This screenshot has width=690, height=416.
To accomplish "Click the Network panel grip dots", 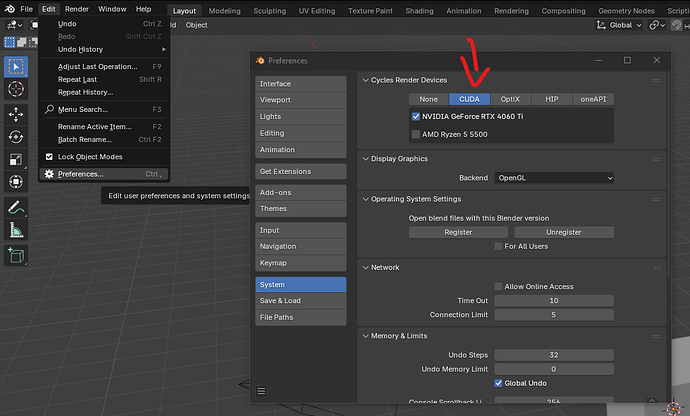I will tap(657, 268).
